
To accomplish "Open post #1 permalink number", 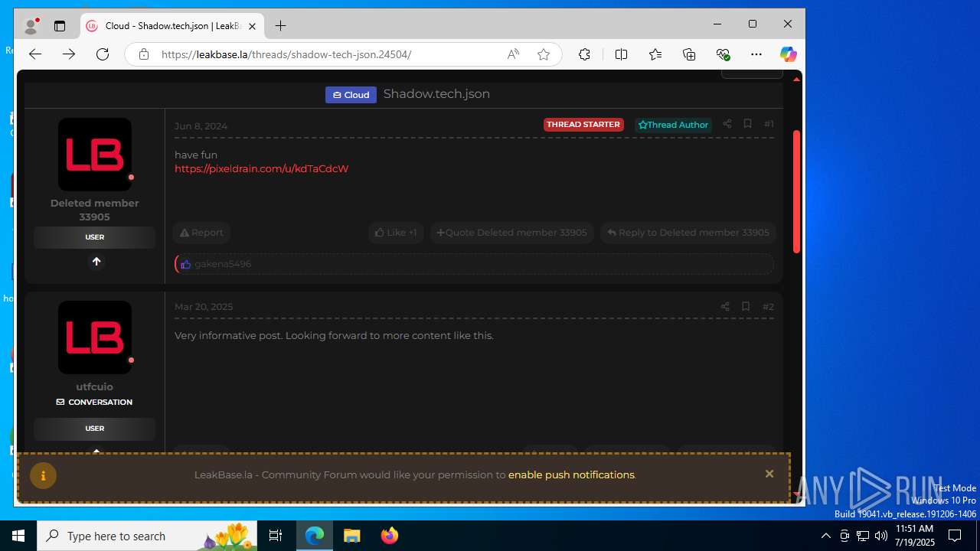I will [x=769, y=124].
